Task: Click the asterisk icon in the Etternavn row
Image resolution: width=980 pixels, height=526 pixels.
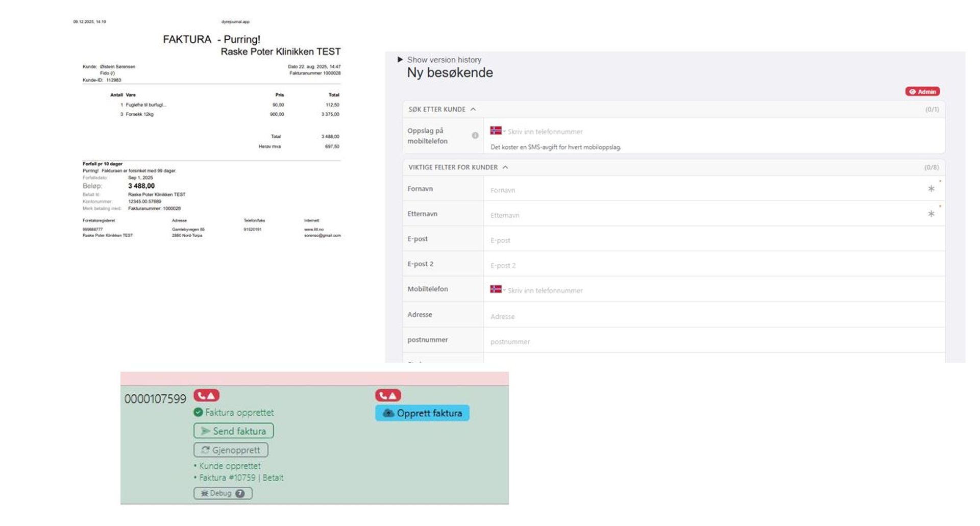Action: point(931,214)
